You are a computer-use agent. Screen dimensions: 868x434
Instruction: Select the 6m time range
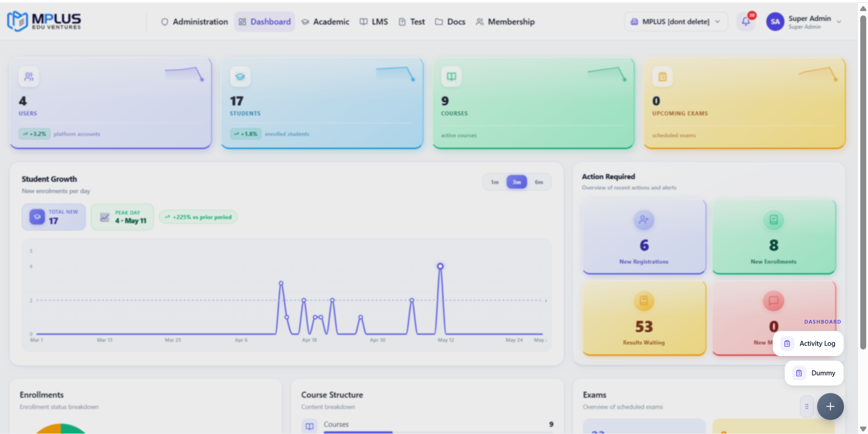tap(539, 182)
